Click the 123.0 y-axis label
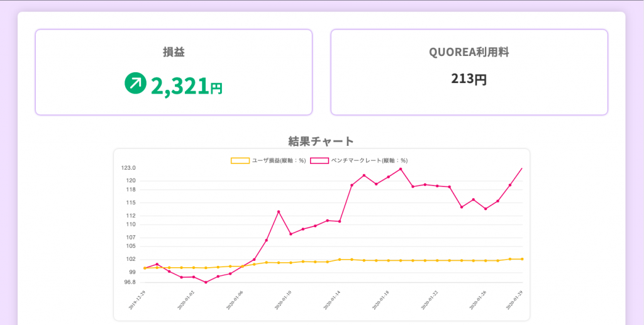This screenshot has width=644, height=325. 129,168
